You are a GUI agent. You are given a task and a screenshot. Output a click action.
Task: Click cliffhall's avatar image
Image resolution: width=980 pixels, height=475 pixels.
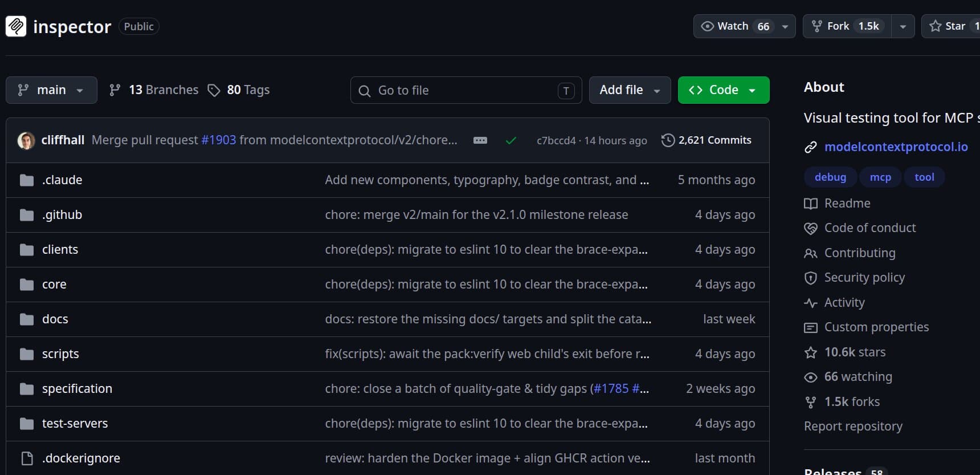pos(26,140)
